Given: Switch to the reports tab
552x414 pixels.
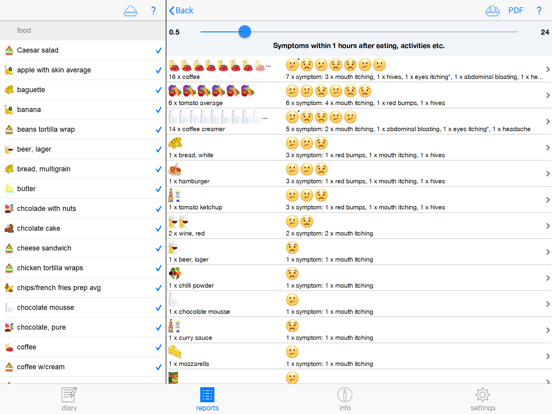Looking at the screenshot, I should [207, 399].
